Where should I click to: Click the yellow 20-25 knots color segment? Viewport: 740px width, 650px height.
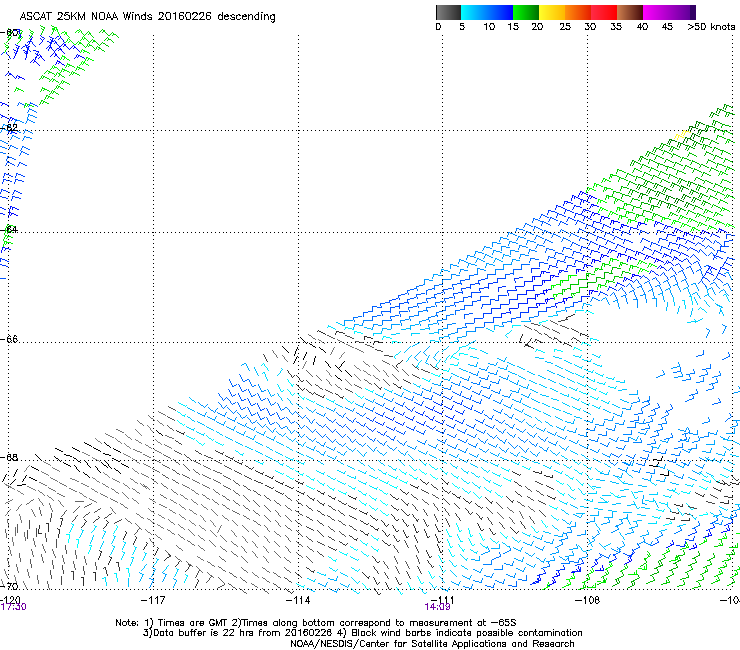point(552,12)
